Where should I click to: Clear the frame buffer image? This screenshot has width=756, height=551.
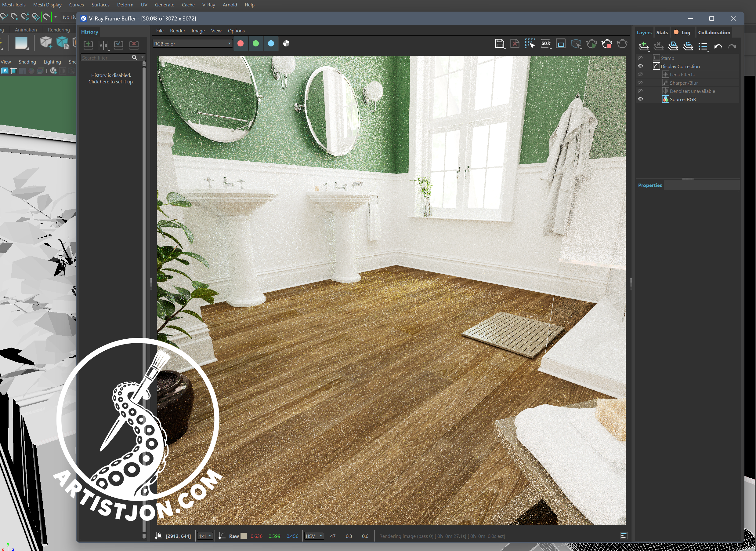click(515, 44)
